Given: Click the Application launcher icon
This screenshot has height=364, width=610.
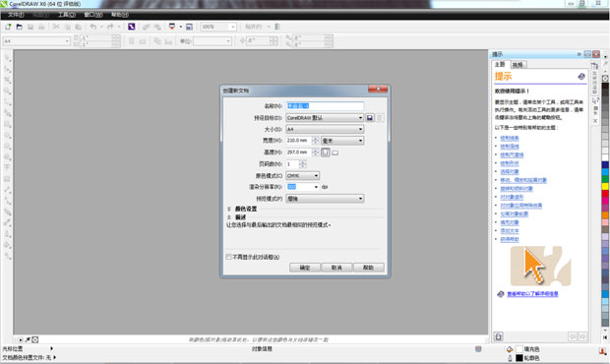Looking at the screenshot, I should tap(172, 27).
